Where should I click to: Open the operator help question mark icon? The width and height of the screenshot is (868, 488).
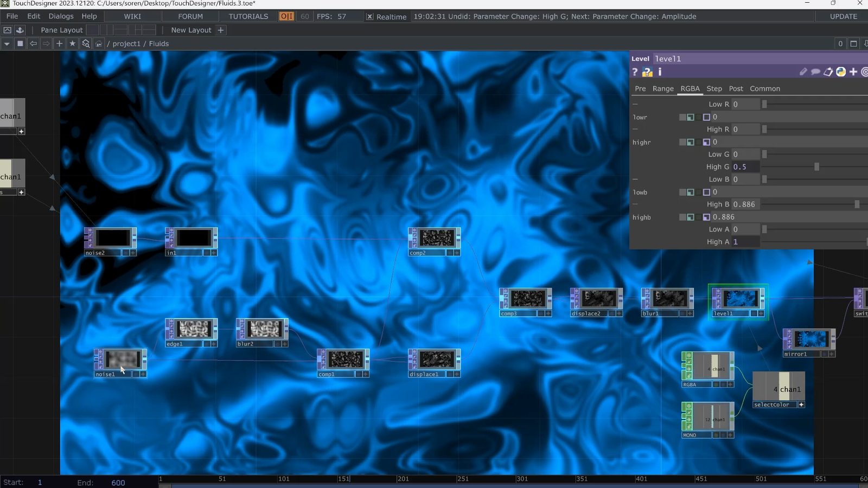tap(635, 72)
